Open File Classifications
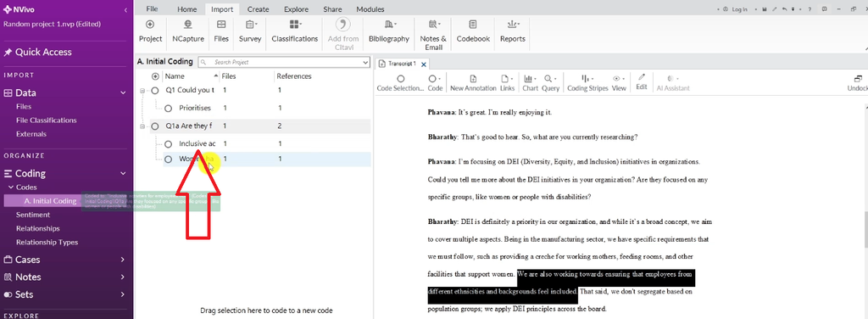This screenshot has width=868, height=319. click(x=47, y=120)
